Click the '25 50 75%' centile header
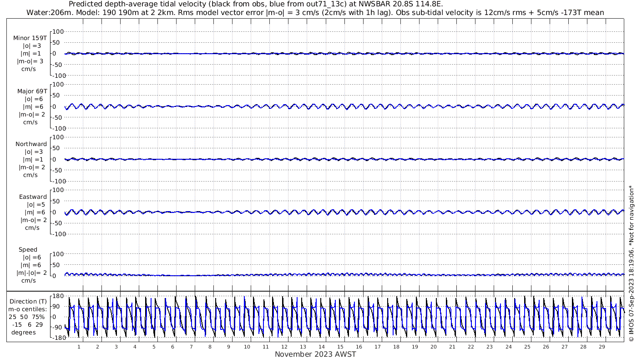Screen dimensions: 637x364 click(28, 317)
